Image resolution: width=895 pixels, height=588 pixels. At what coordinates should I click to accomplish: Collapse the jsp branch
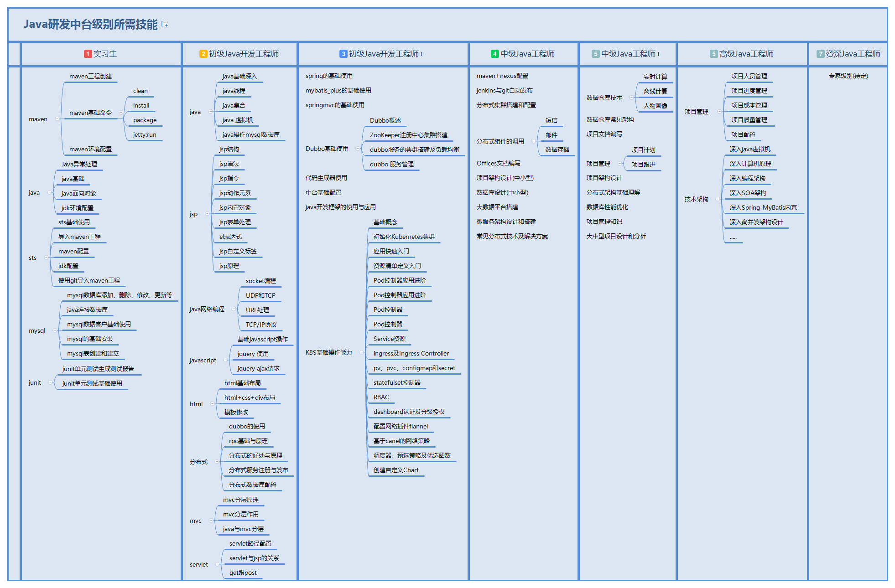[207, 214]
